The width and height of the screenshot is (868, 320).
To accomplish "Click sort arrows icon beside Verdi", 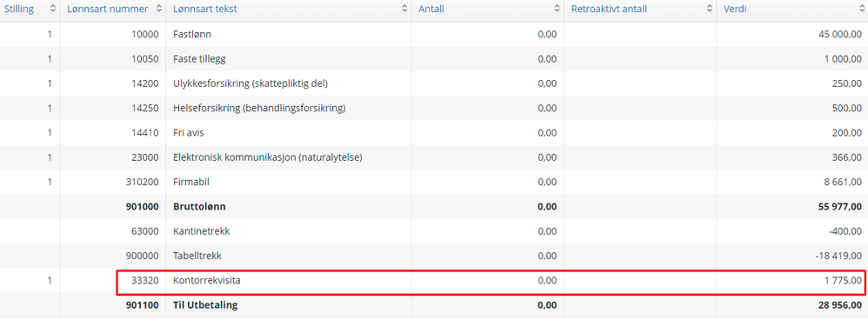I will (861, 9).
